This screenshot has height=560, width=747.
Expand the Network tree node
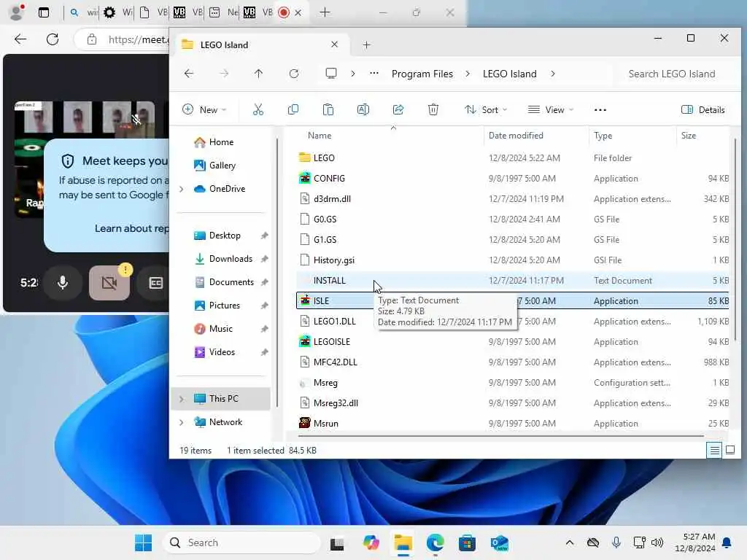click(x=182, y=422)
